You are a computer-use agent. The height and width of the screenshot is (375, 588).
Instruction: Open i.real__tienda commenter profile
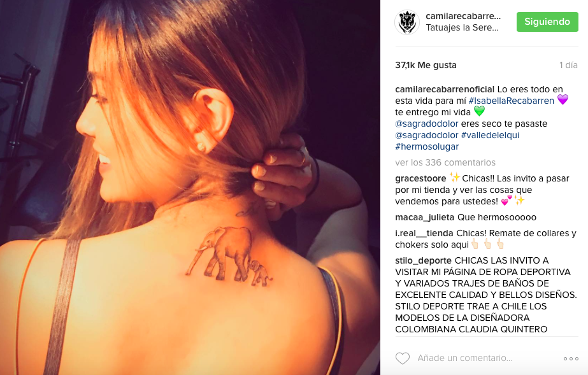click(x=424, y=234)
